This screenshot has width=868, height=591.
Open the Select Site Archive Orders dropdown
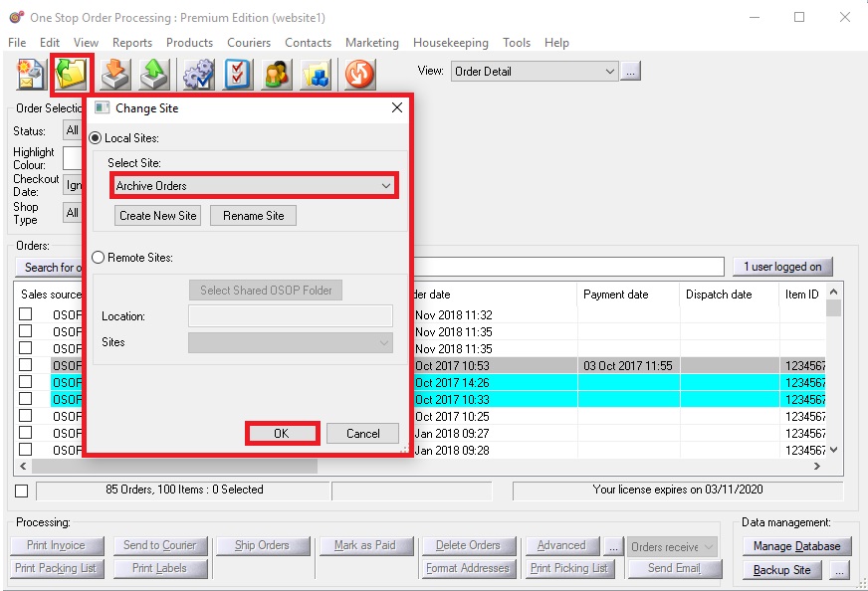coord(254,186)
